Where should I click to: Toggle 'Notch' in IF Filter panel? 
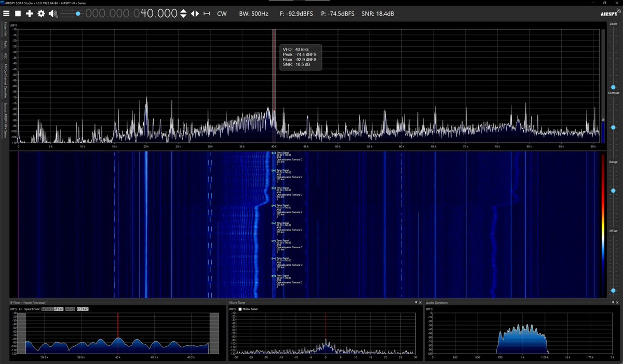70,309
